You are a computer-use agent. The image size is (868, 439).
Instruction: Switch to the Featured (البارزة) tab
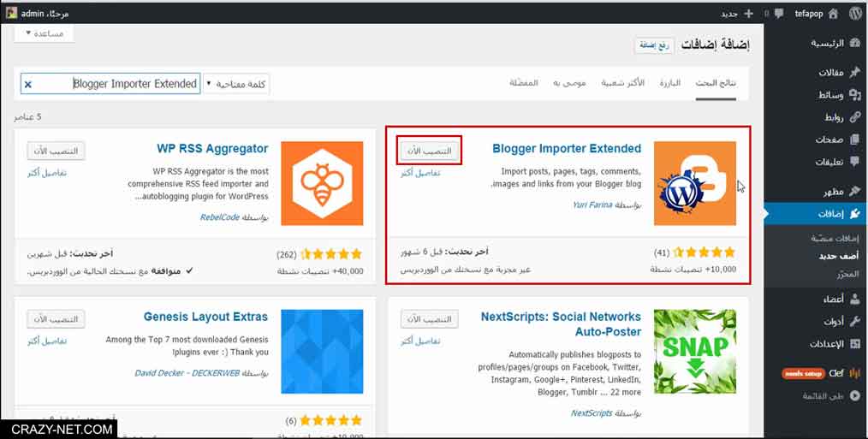tap(669, 83)
